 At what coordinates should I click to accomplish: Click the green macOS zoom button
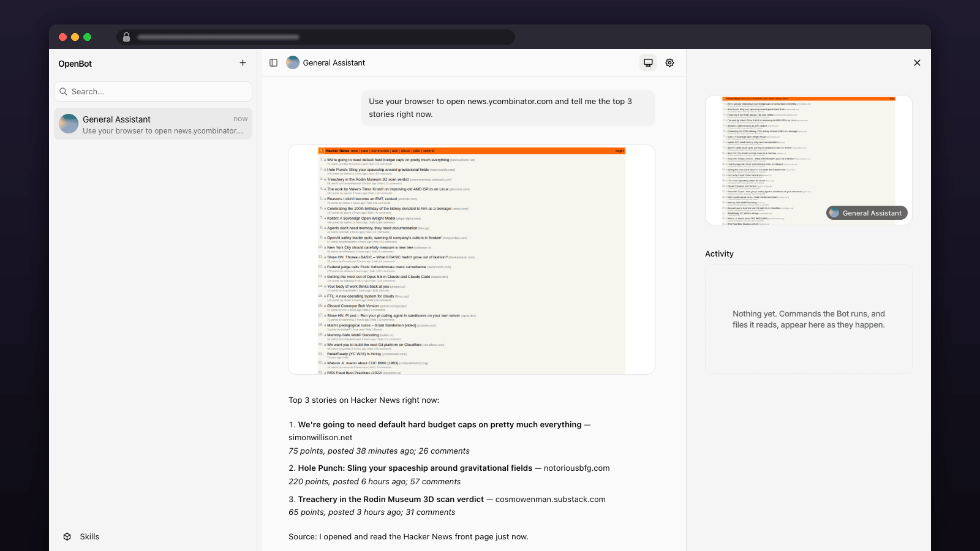click(x=88, y=37)
